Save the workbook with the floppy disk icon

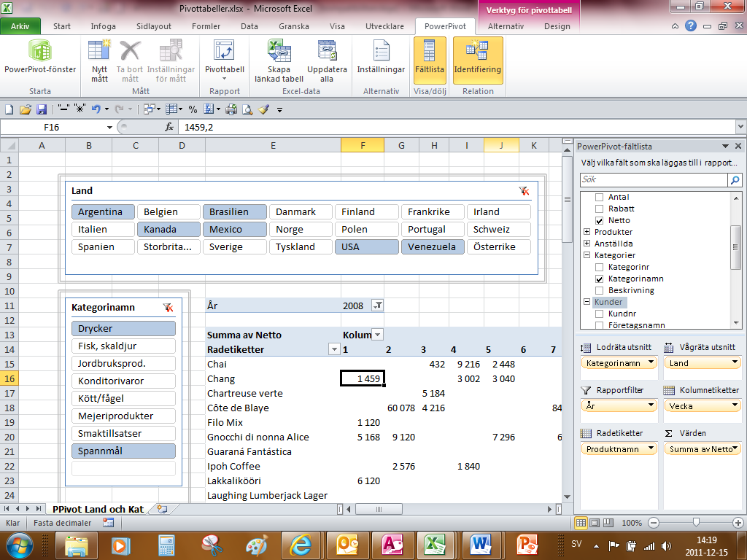pos(42,109)
